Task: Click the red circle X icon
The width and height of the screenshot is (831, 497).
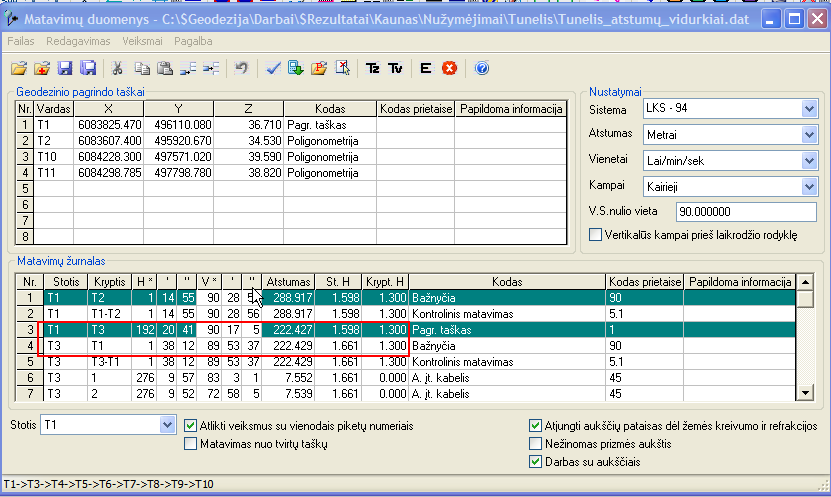Action: (449, 68)
